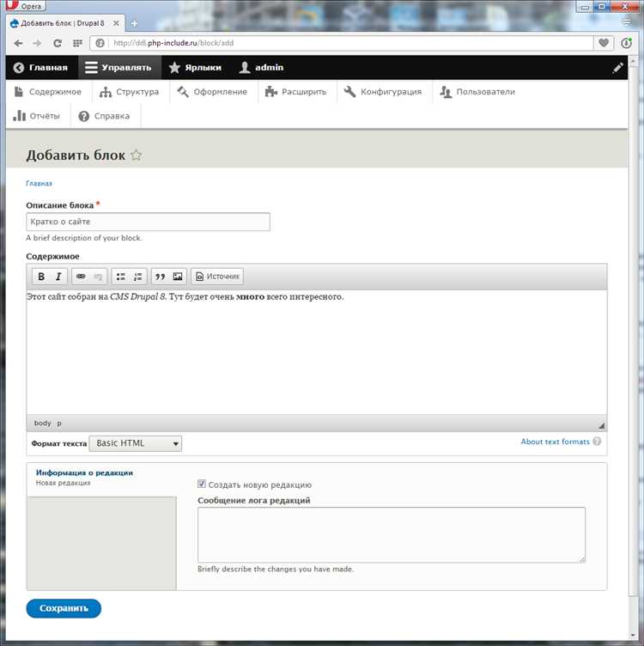Toggle the Управлять menu
Viewport: 644px width, 646px height.
tap(118, 68)
